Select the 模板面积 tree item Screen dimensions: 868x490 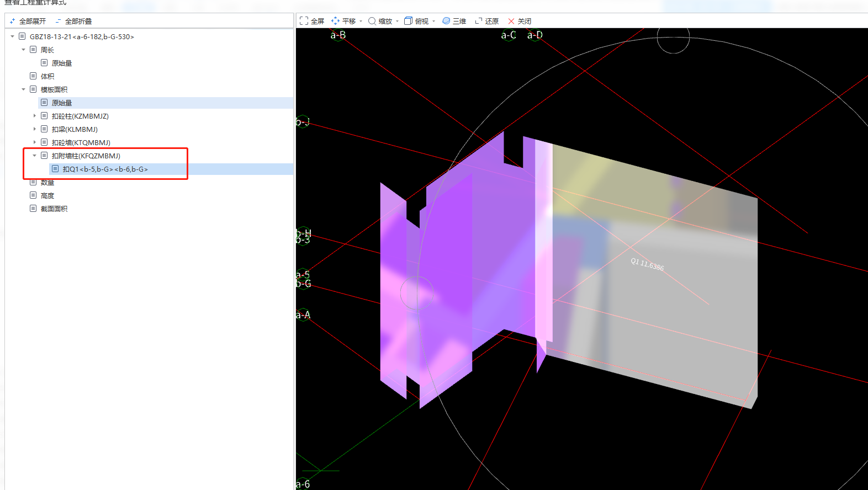(x=54, y=89)
